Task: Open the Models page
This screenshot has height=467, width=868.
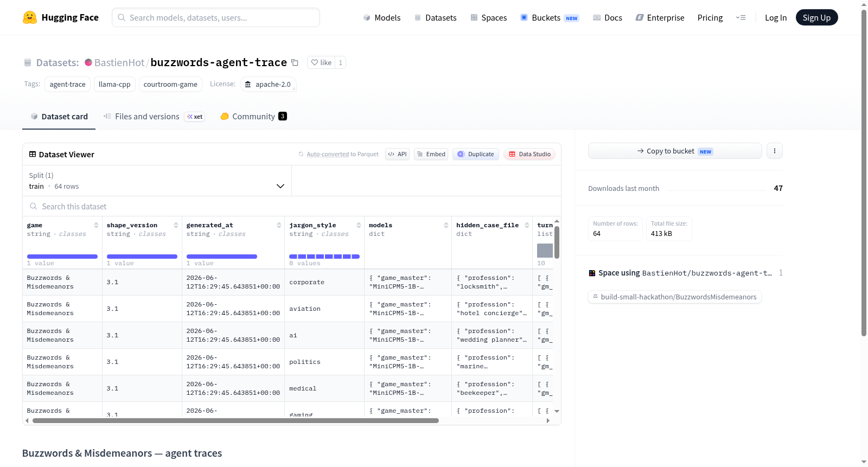Action: pos(382,17)
